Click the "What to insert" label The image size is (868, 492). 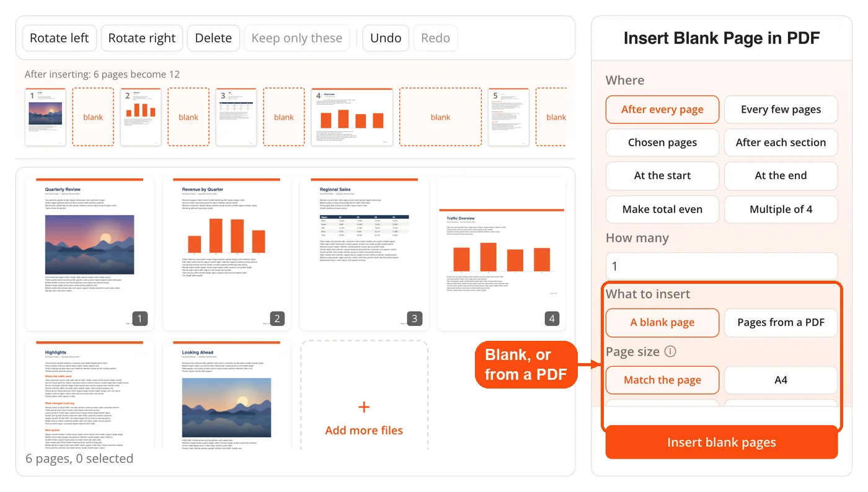648,294
